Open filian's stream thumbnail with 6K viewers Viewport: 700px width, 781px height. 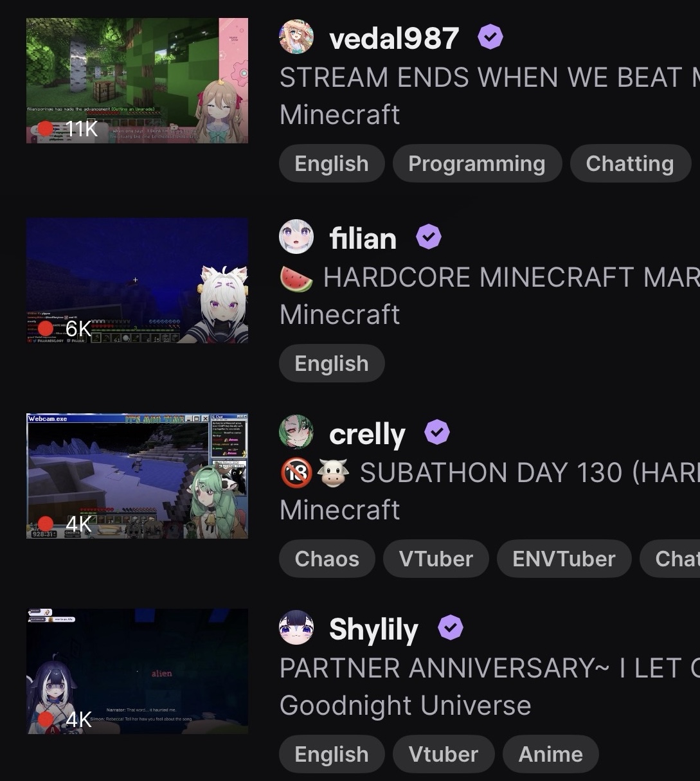coord(137,280)
